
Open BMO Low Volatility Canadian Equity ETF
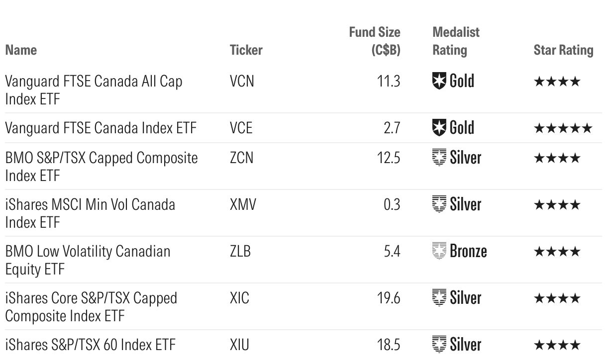click(x=88, y=260)
